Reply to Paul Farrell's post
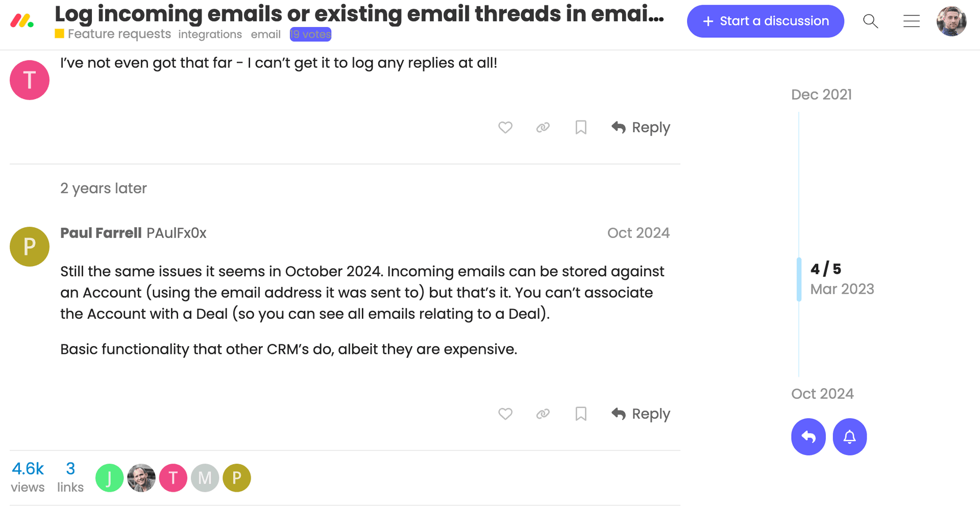 [641, 414]
